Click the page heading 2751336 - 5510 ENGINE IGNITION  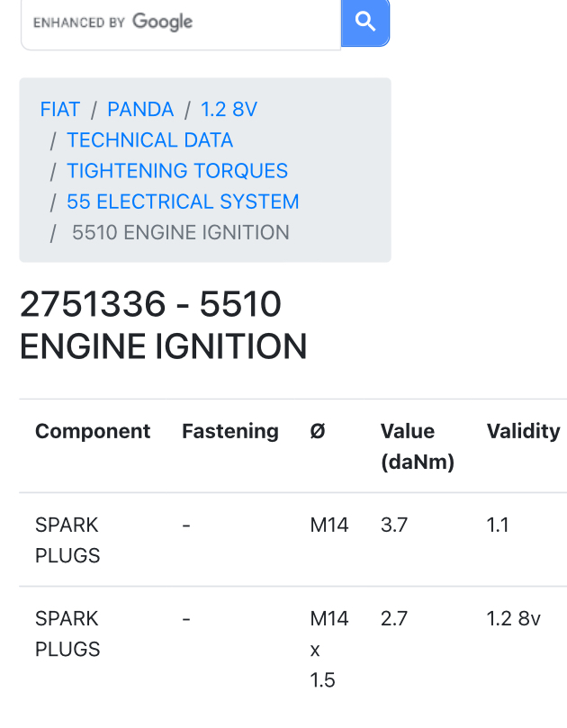pos(163,325)
